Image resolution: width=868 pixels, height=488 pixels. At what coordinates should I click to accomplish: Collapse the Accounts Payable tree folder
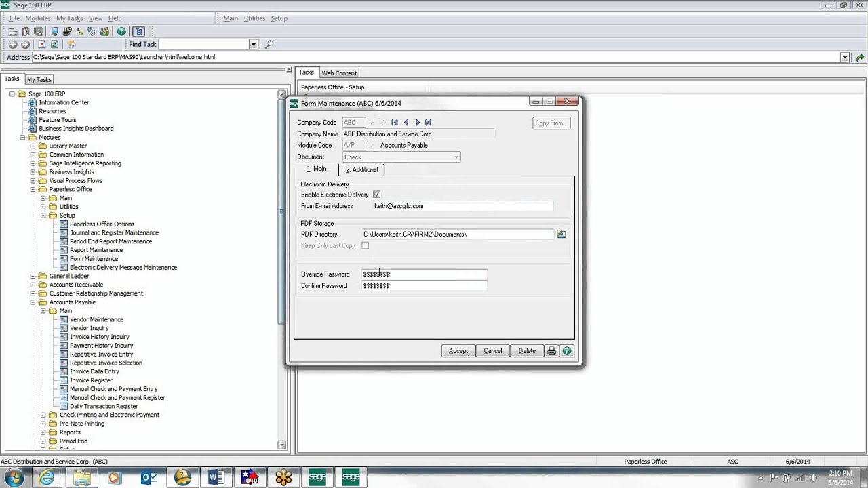click(x=33, y=302)
